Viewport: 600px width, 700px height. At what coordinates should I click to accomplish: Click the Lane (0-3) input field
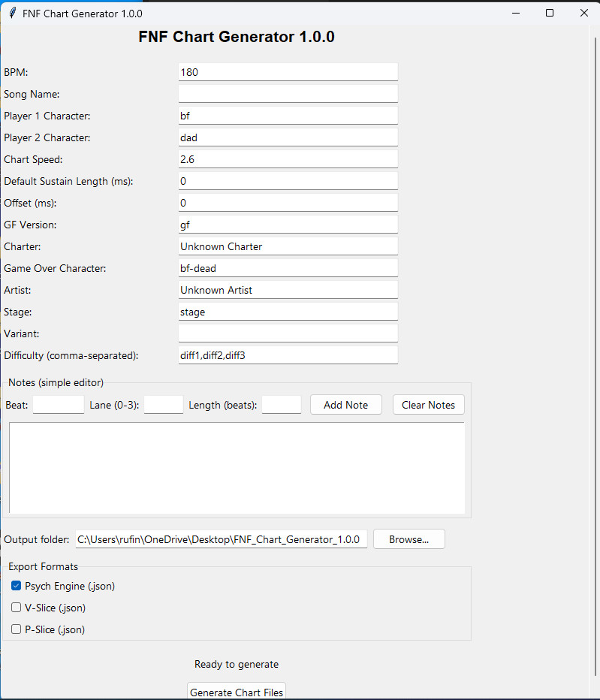163,404
